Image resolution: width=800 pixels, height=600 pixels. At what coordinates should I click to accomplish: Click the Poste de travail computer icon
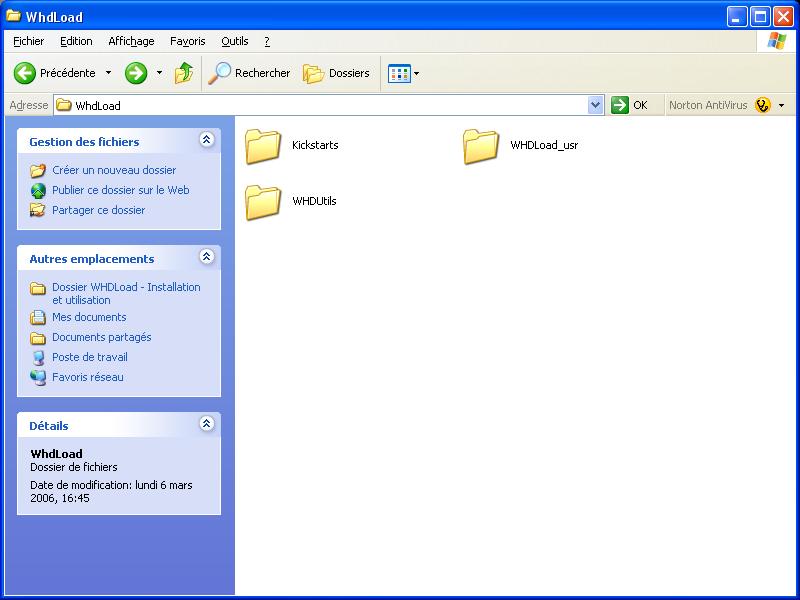pos(38,358)
